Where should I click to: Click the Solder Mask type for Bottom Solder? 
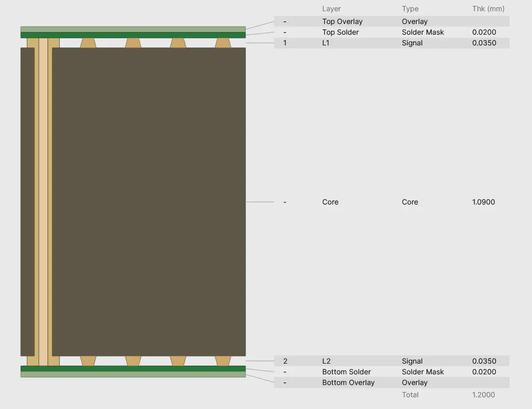pyautogui.click(x=423, y=372)
